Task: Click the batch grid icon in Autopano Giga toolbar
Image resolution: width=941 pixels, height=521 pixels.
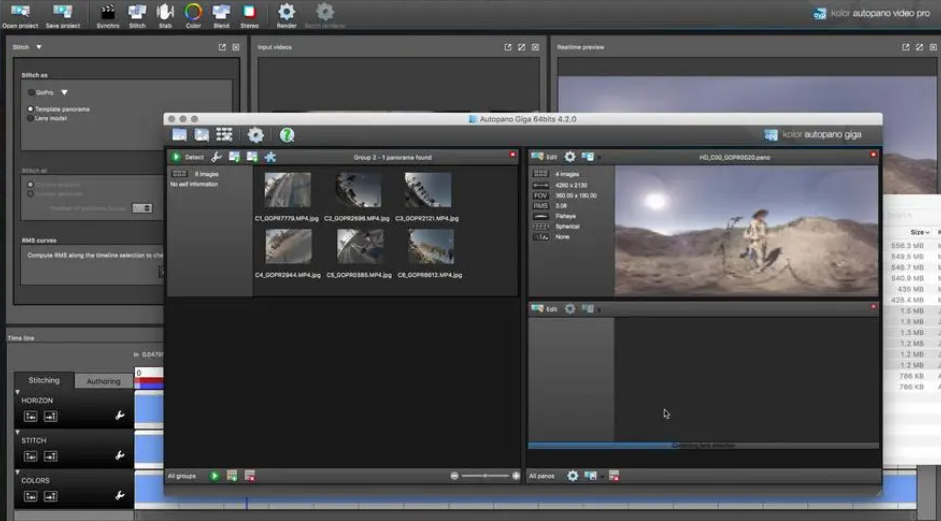Action: point(224,135)
